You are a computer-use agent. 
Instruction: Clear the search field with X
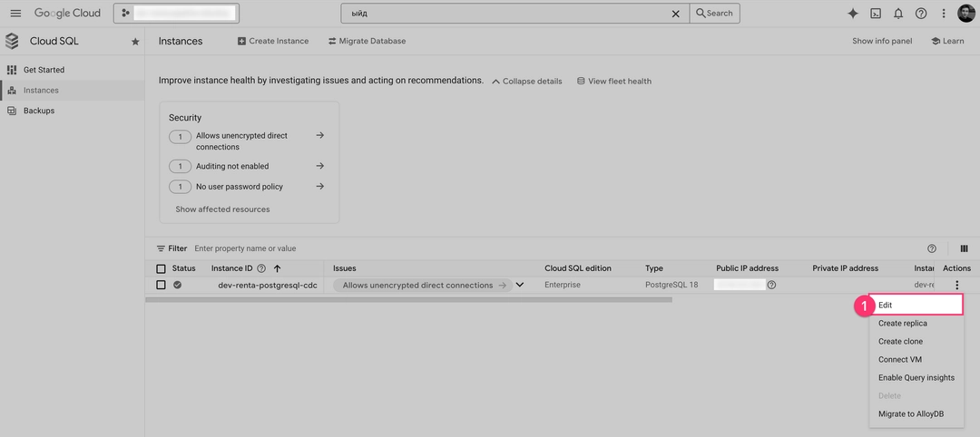coord(676,13)
